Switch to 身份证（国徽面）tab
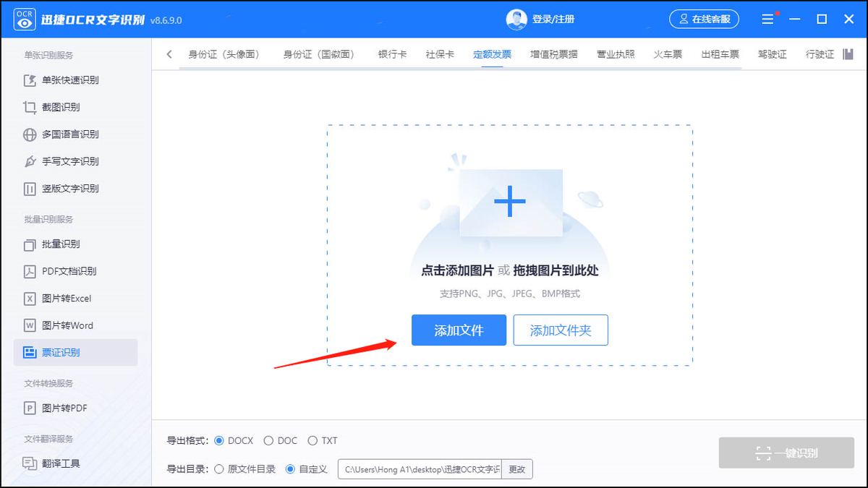 (x=318, y=54)
